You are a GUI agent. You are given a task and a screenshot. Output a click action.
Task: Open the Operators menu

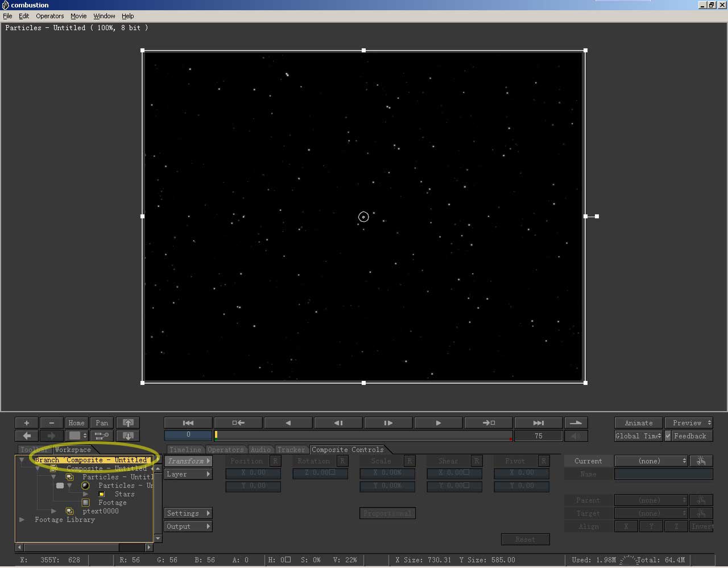point(50,16)
